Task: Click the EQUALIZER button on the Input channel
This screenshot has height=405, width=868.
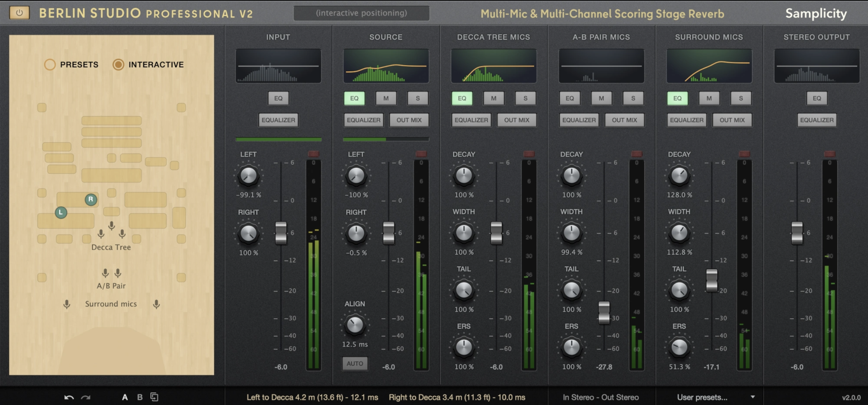Action: 278,120
